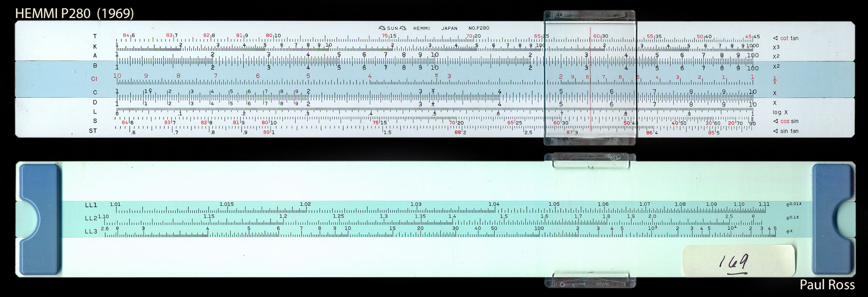Select the B scale label on the slide

(95, 66)
